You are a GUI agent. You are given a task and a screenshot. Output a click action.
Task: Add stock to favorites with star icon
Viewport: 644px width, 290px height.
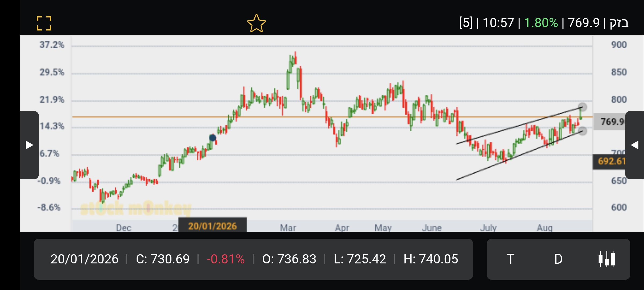257,23
